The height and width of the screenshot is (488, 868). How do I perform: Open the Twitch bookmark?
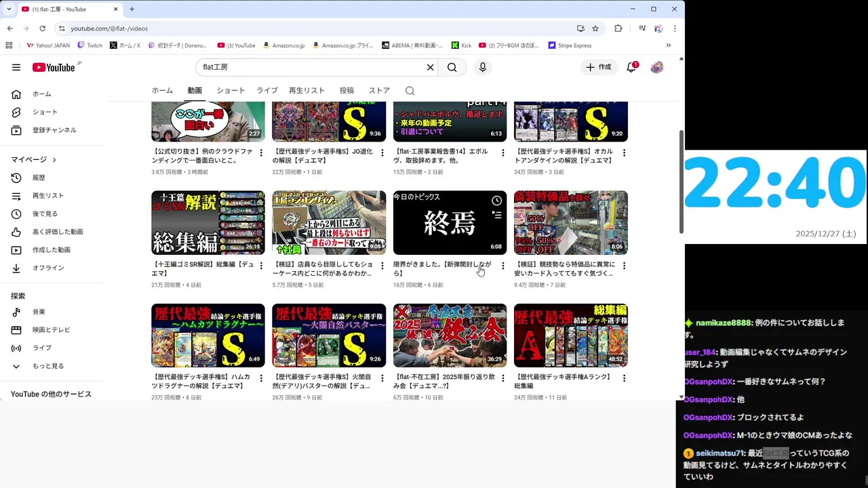pos(90,45)
